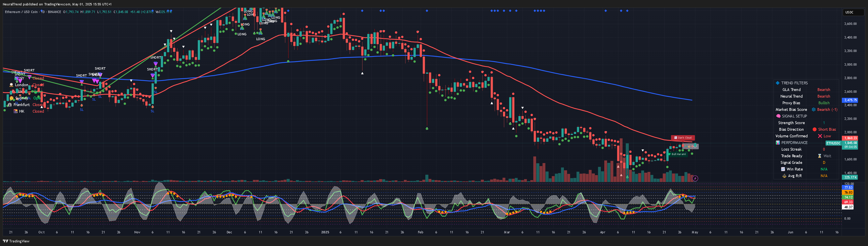This screenshot has height=246, width=868.
Task: Click the Proxy Bias Bullish value
Action: click(x=824, y=103)
